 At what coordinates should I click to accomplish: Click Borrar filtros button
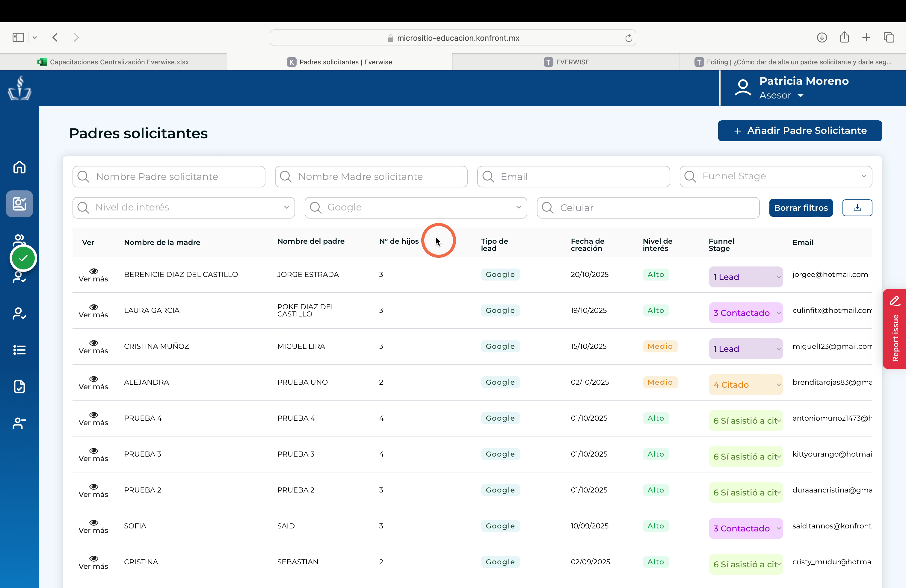[x=801, y=208]
